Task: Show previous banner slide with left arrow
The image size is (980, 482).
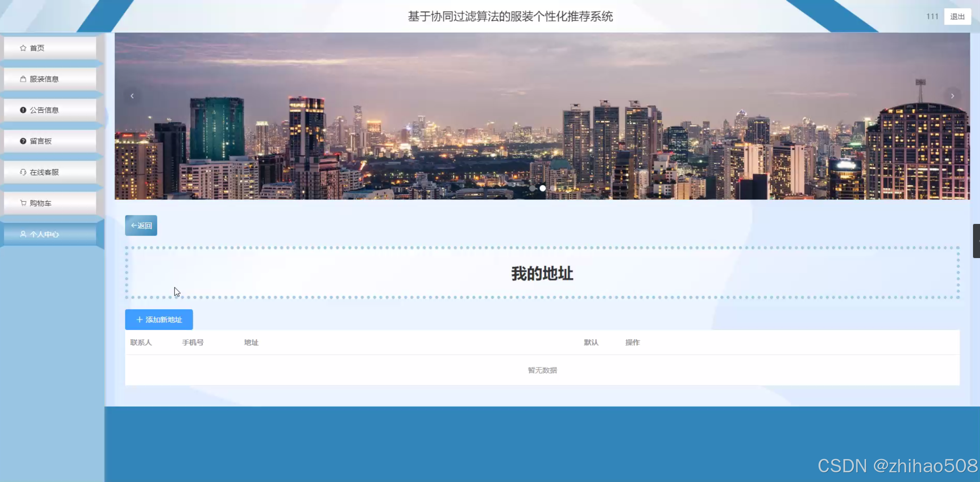Action: 132,96
